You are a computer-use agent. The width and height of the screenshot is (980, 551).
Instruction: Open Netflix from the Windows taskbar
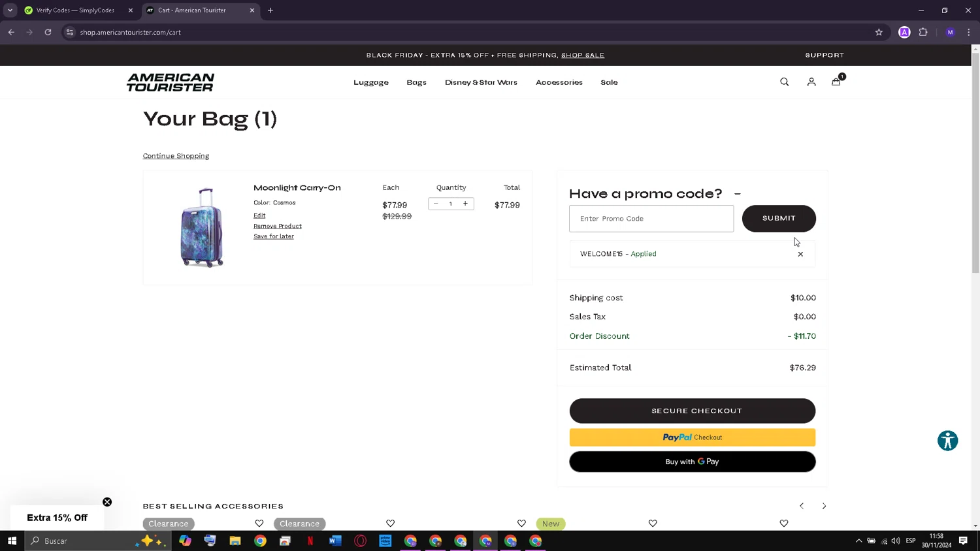[310, 541]
